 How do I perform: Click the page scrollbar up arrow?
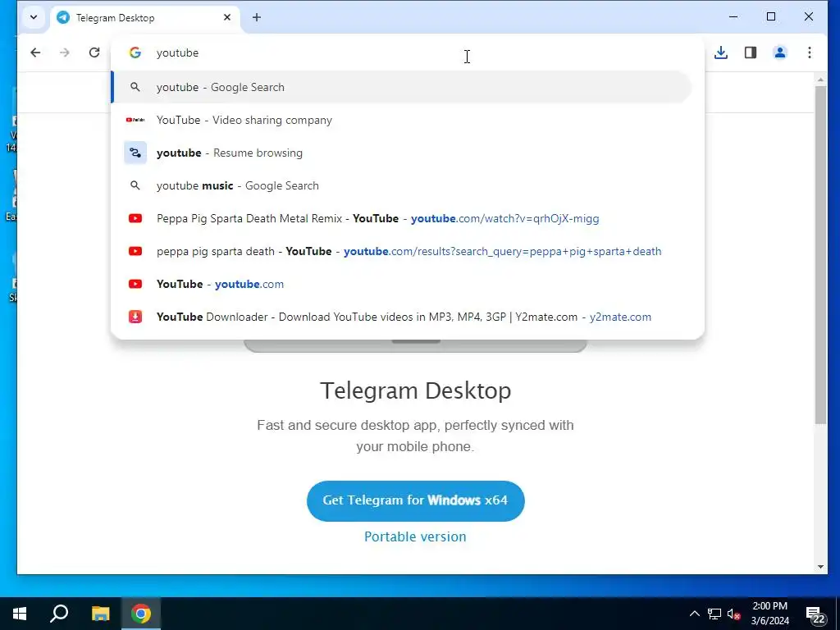point(820,80)
